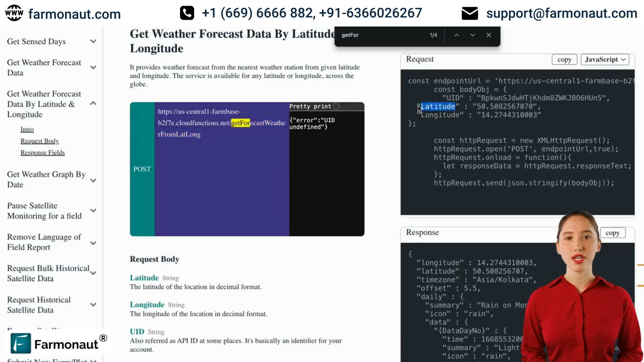
Task: Click the email icon in header
Action: click(x=470, y=13)
